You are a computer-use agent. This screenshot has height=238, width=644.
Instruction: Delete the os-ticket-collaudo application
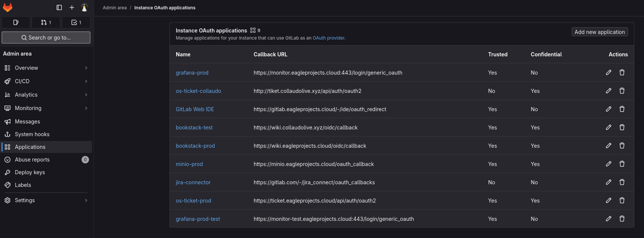[622, 91]
